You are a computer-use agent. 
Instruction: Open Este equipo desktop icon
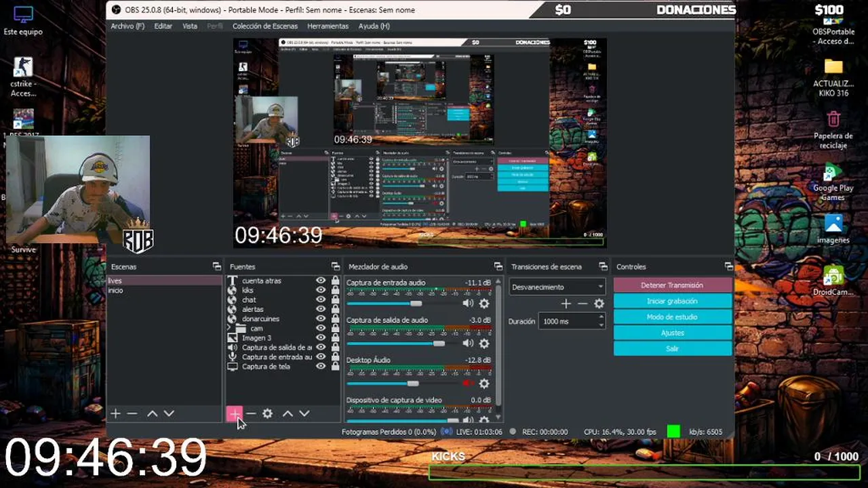point(23,20)
